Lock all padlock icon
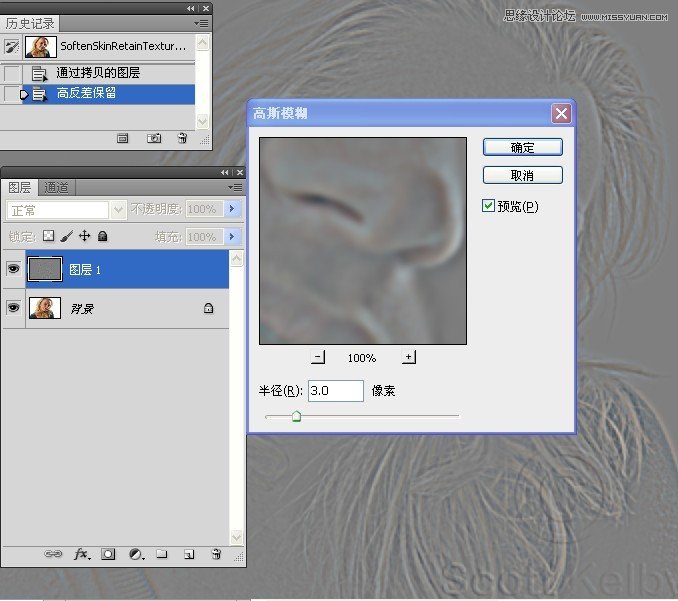The width and height of the screenshot is (678, 601). (102, 236)
